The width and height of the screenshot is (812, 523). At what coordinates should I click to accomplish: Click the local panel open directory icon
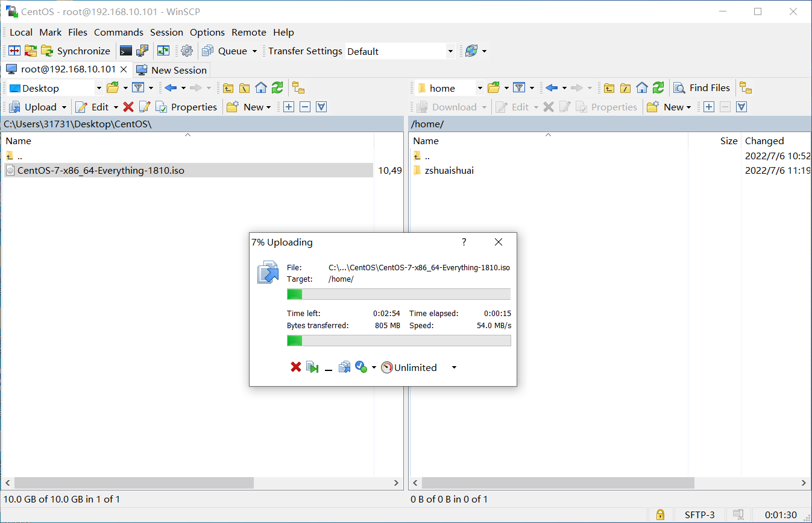[x=113, y=88]
